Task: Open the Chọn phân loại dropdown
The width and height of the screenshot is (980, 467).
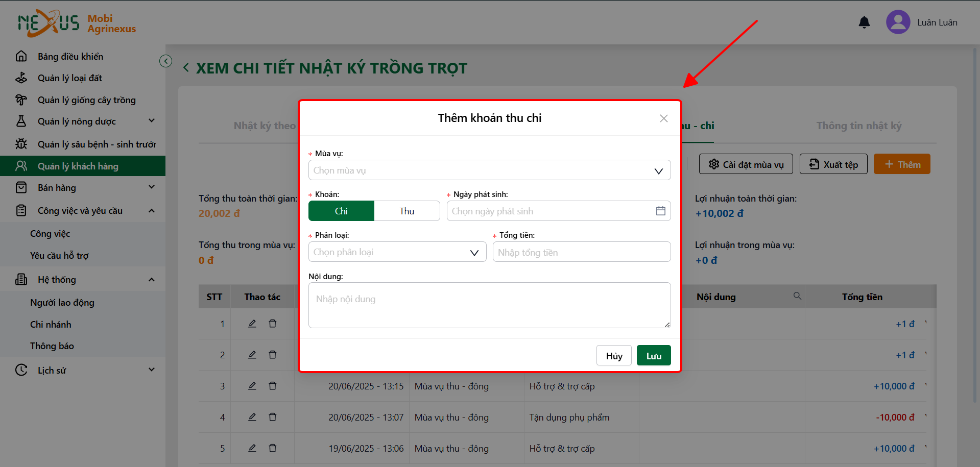Action: coord(397,252)
